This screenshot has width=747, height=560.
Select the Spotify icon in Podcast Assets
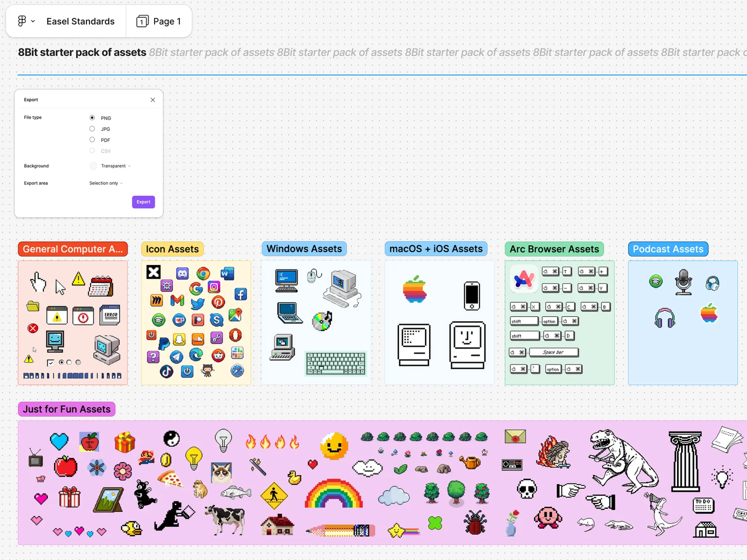click(656, 281)
